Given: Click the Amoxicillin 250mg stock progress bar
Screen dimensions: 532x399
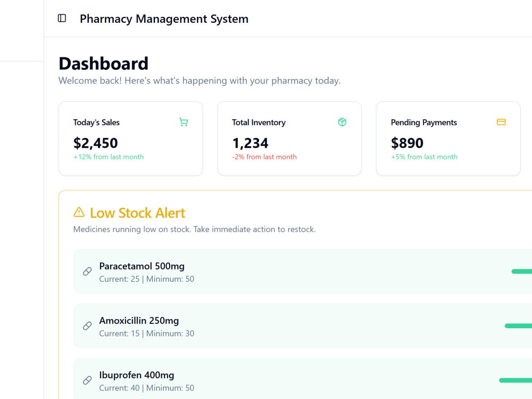Looking at the screenshot, I should click(x=518, y=326).
